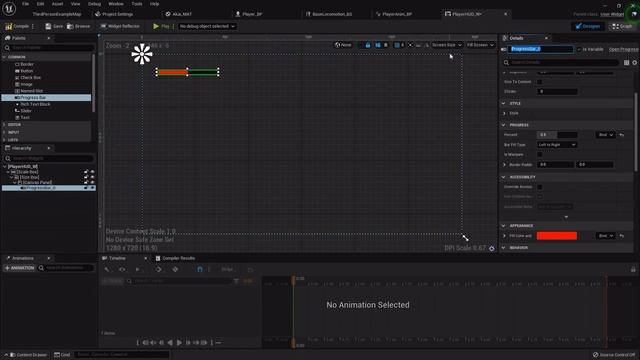Select Progress Bar in Palette

pos(46,98)
